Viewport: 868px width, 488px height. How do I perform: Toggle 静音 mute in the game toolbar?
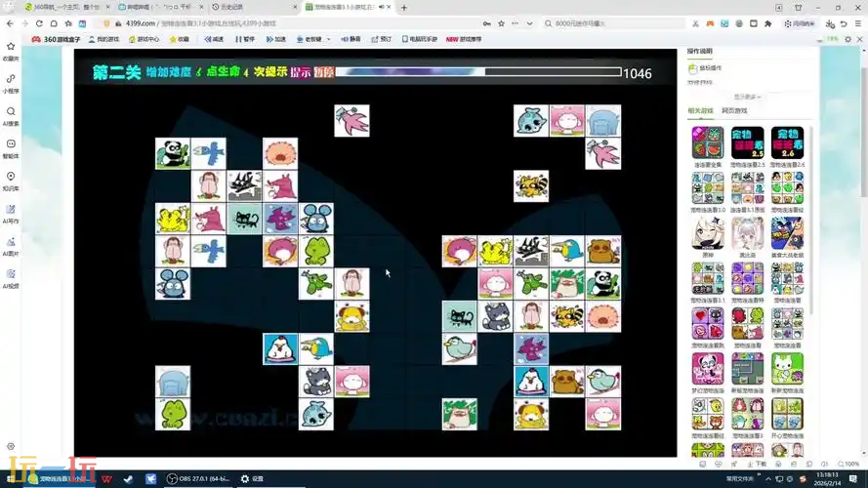point(351,39)
